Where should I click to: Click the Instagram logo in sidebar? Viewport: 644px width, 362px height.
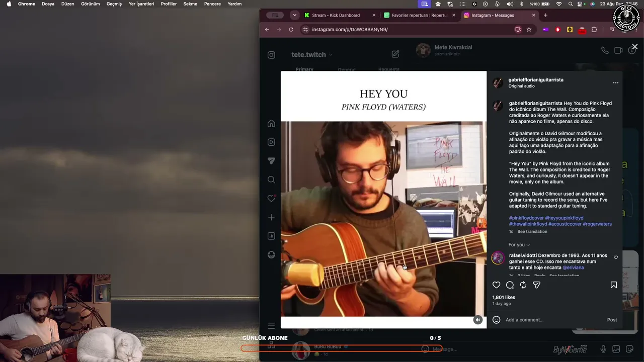pos(271,55)
